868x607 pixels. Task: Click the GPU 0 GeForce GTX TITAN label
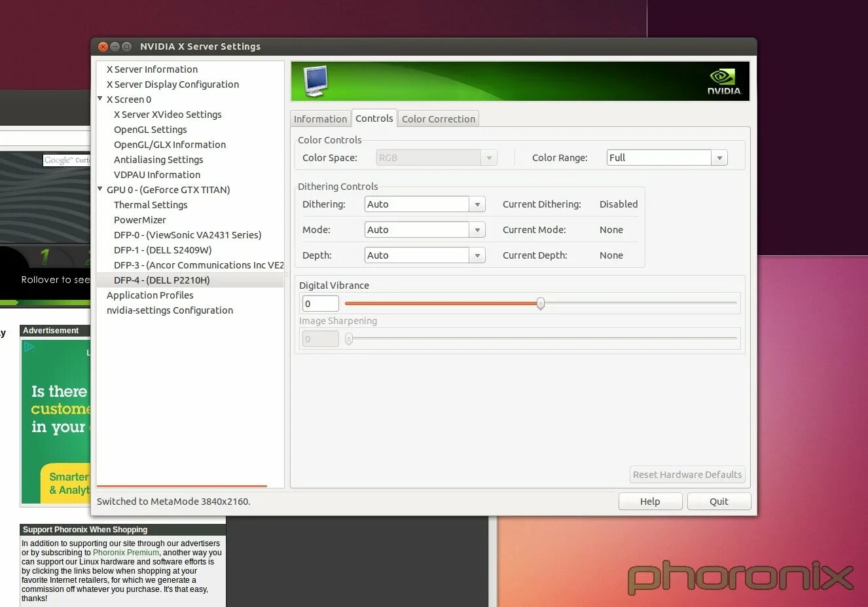(168, 190)
